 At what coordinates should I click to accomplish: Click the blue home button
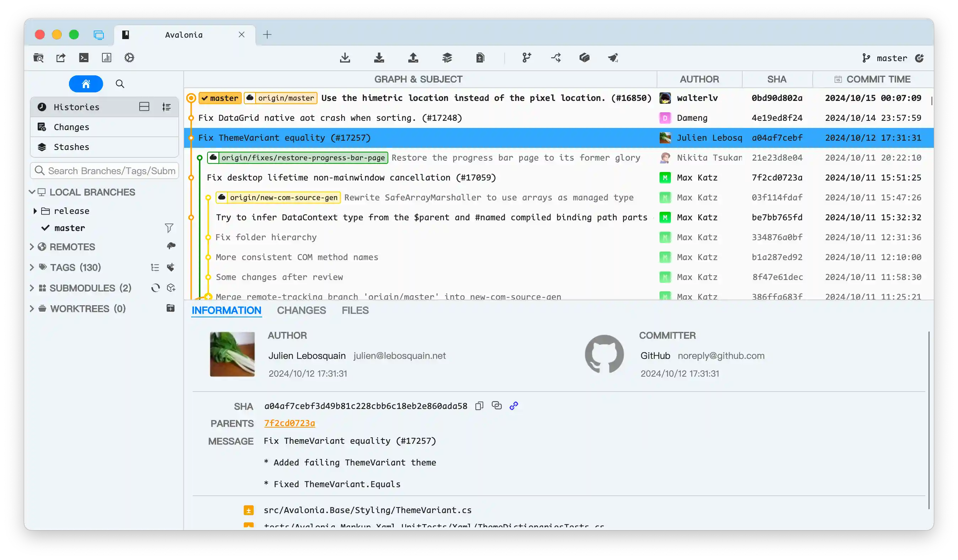click(x=86, y=84)
